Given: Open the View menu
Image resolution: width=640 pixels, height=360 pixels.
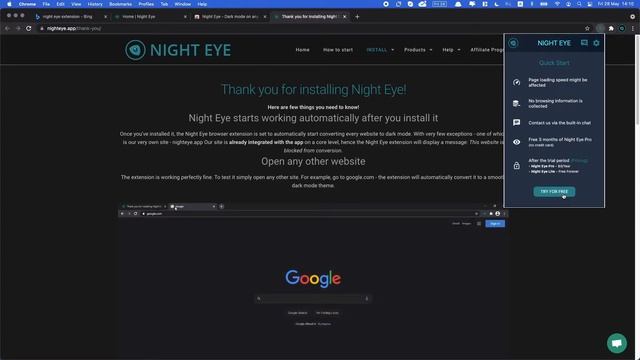Looking at the screenshot, I should [x=76, y=4].
